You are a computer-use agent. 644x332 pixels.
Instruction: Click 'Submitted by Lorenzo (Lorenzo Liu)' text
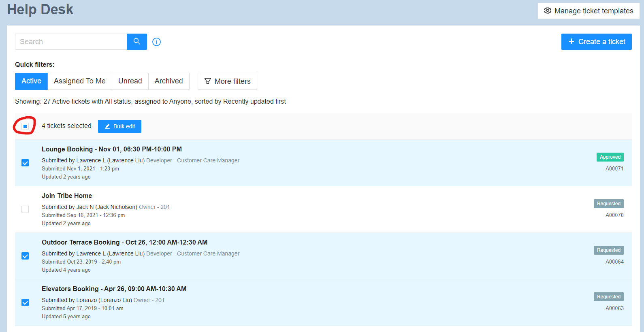click(x=87, y=300)
